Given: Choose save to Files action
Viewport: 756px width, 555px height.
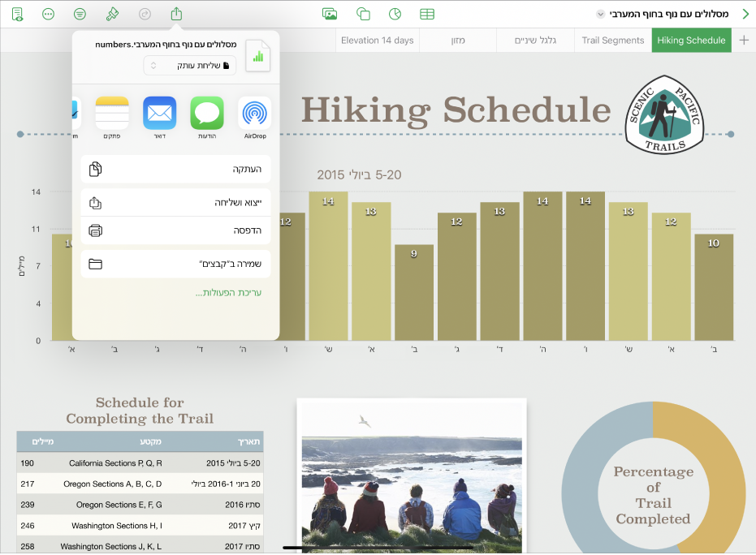Looking at the screenshot, I should click(175, 264).
